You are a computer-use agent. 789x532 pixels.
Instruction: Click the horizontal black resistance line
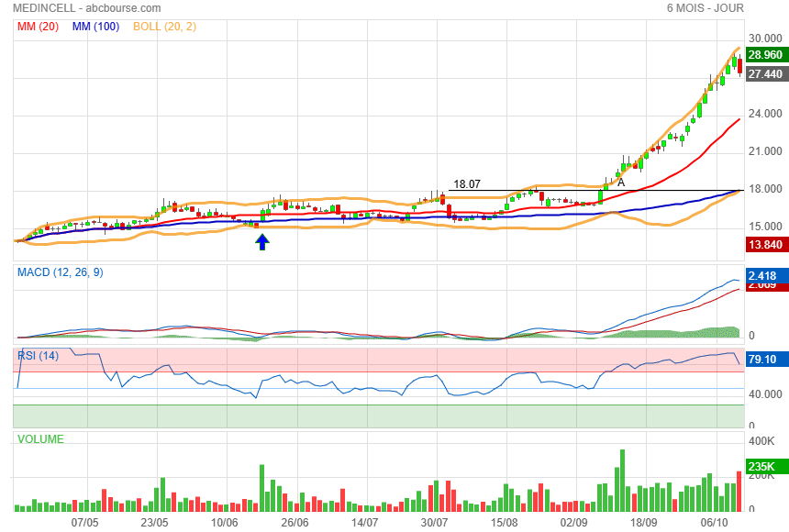[550, 191]
